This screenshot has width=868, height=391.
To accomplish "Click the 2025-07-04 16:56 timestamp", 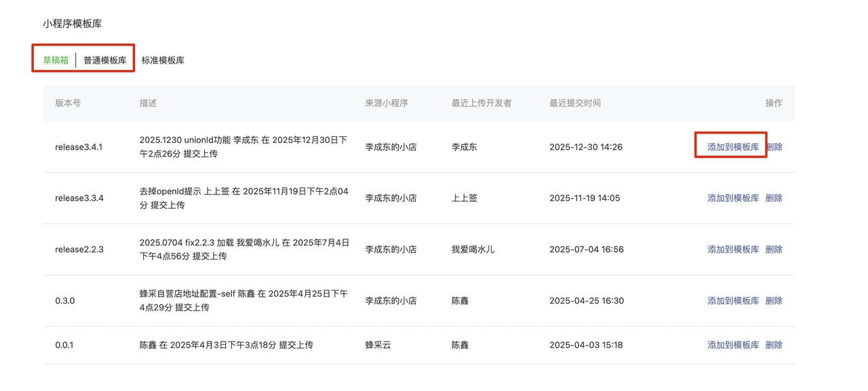I will tap(586, 249).
